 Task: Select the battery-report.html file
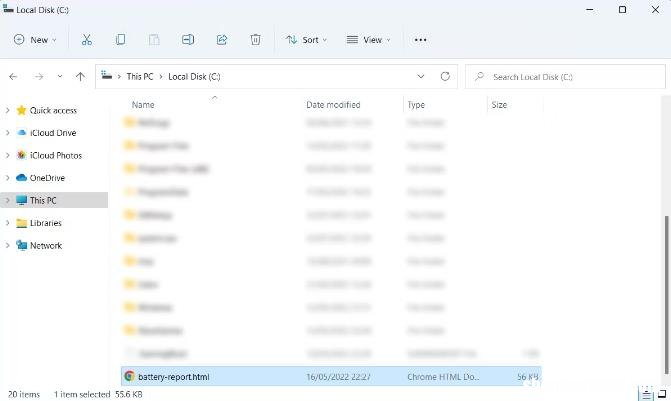(331, 377)
